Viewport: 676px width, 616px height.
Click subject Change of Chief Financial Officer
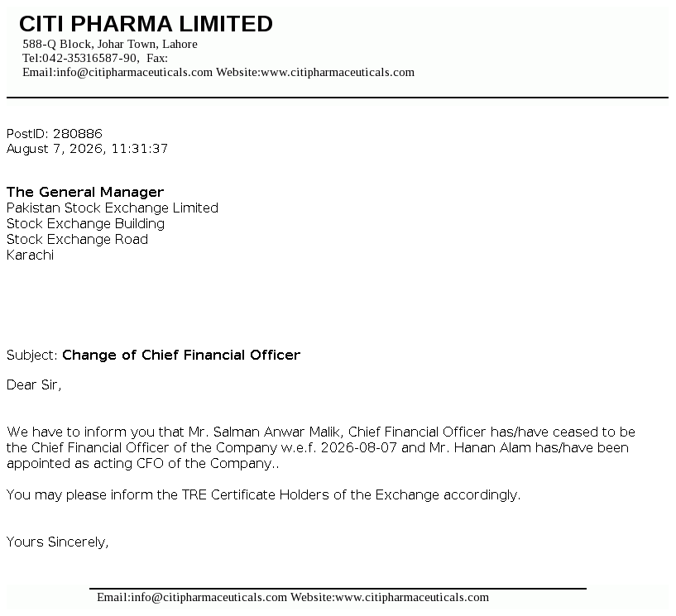tap(181, 355)
